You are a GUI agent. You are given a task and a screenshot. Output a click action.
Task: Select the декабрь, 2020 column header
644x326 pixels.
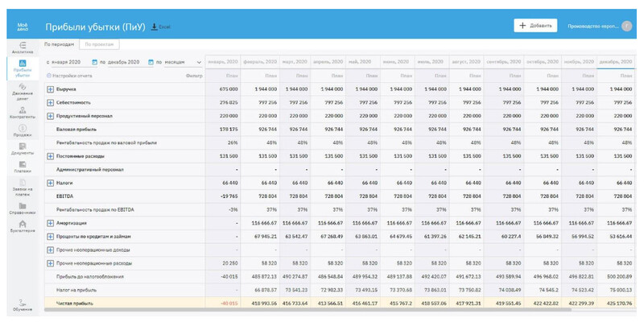(x=615, y=62)
